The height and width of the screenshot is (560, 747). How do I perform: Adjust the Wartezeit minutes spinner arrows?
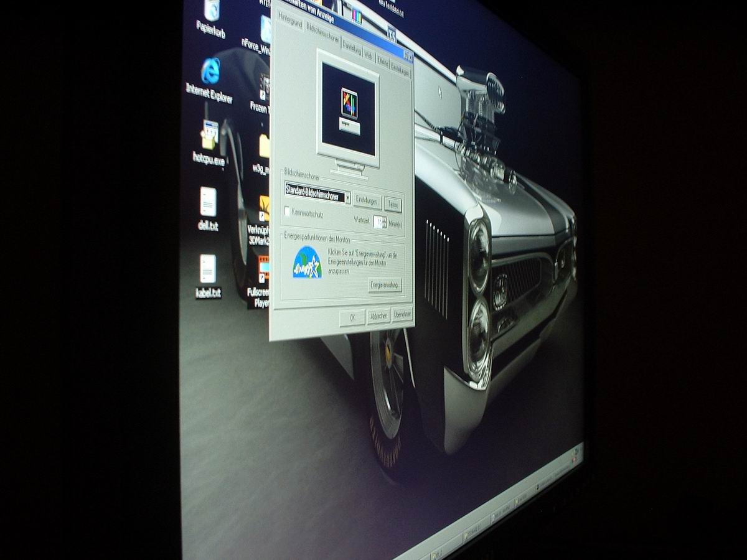pyautogui.click(x=384, y=222)
